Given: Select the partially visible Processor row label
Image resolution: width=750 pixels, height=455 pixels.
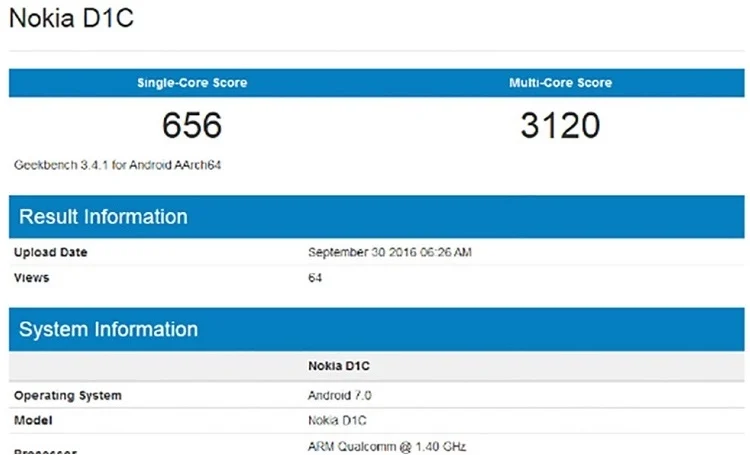Looking at the screenshot, I should 45,452.
